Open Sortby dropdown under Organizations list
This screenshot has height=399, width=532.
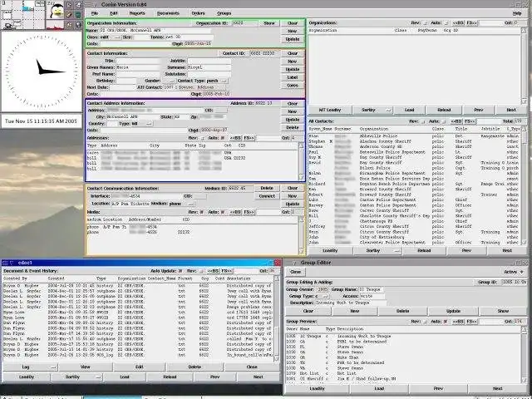click(372, 110)
